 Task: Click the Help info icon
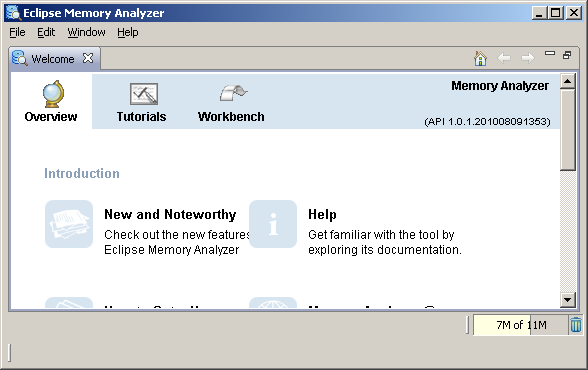click(x=273, y=224)
